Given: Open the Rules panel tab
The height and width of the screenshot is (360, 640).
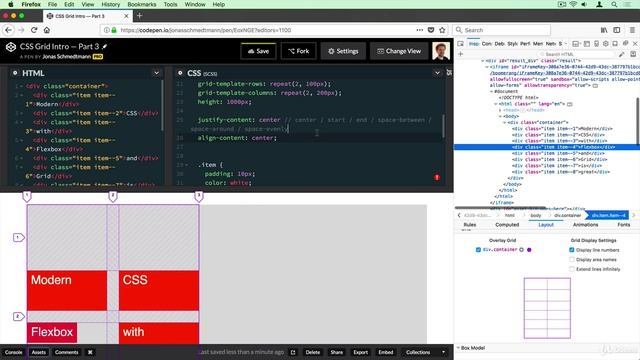Looking at the screenshot, I should pyautogui.click(x=470, y=225).
